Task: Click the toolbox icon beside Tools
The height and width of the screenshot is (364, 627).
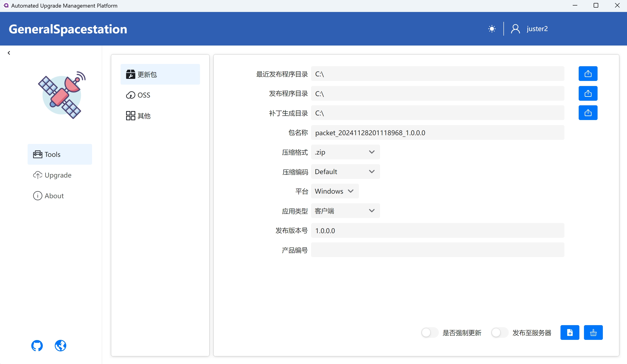Action: pos(38,154)
